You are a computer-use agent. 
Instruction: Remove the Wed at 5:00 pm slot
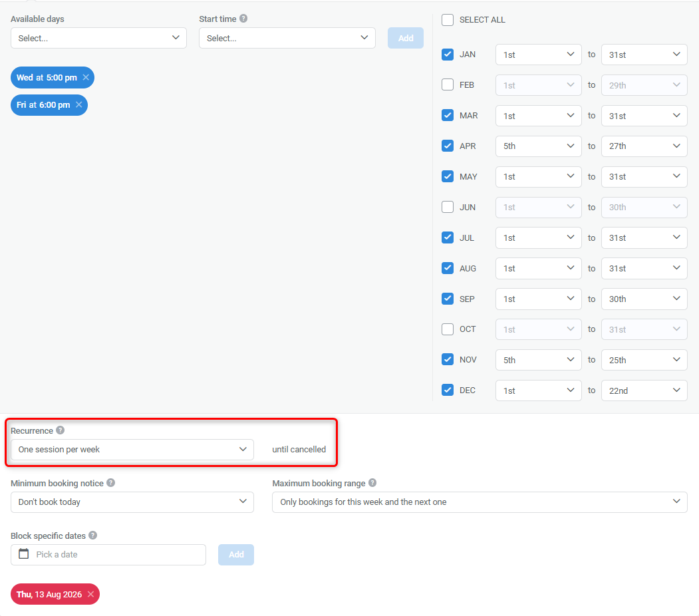86,77
